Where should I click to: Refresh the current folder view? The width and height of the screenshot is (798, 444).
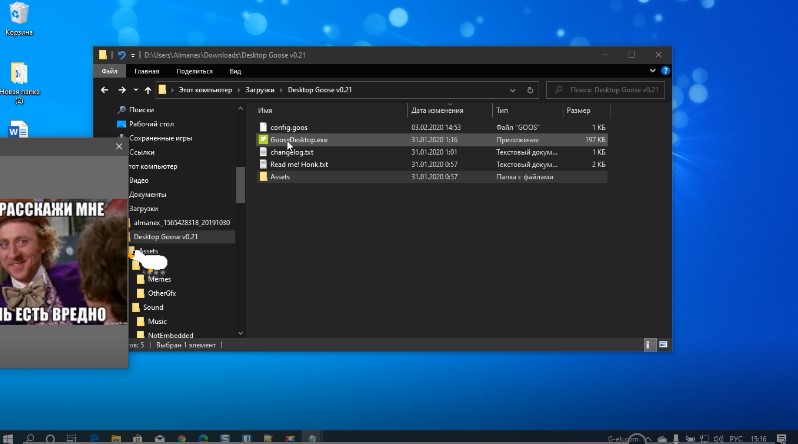pos(530,90)
